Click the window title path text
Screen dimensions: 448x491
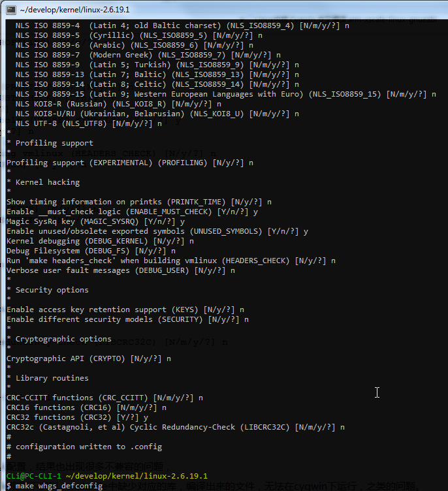pos(76,8)
